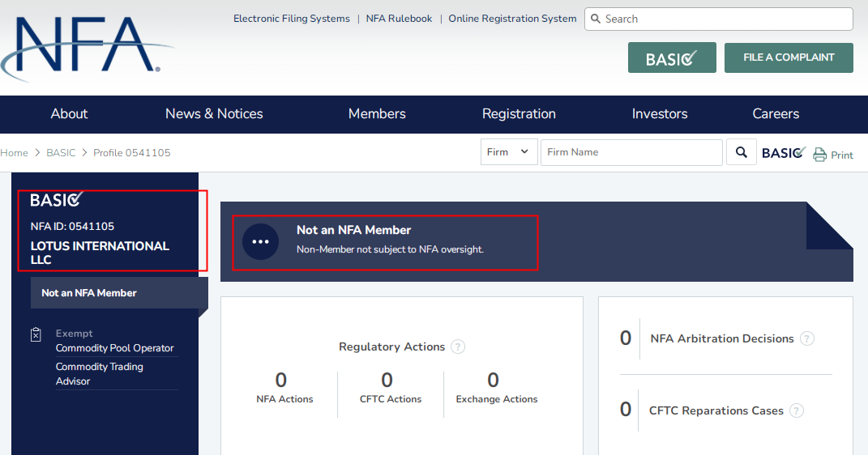This screenshot has width=868, height=455.
Task: Open the Firm search type dropdown
Action: (x=509, y=152)
